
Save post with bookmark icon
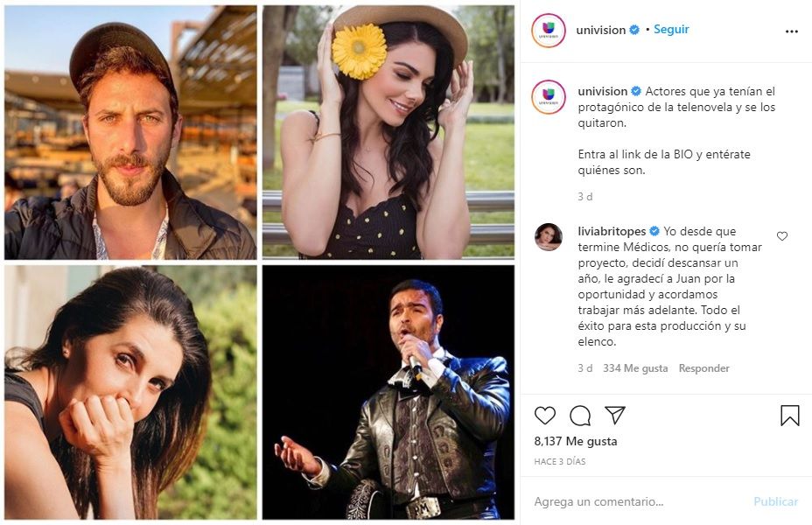789,416
